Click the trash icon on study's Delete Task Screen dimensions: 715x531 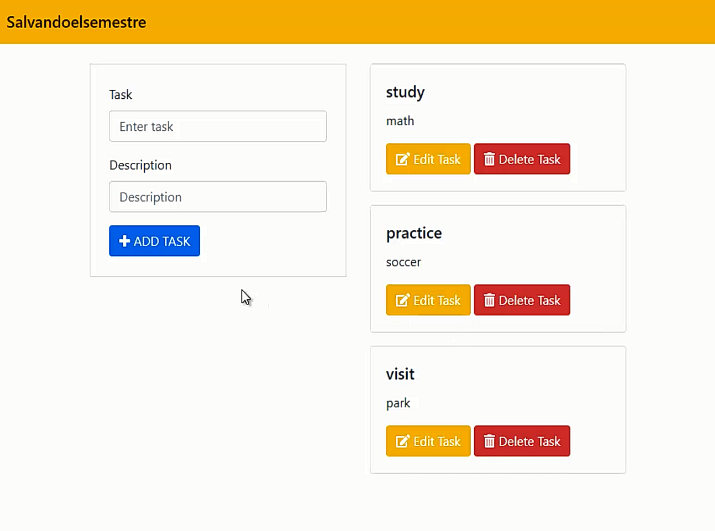coord(489,159)
